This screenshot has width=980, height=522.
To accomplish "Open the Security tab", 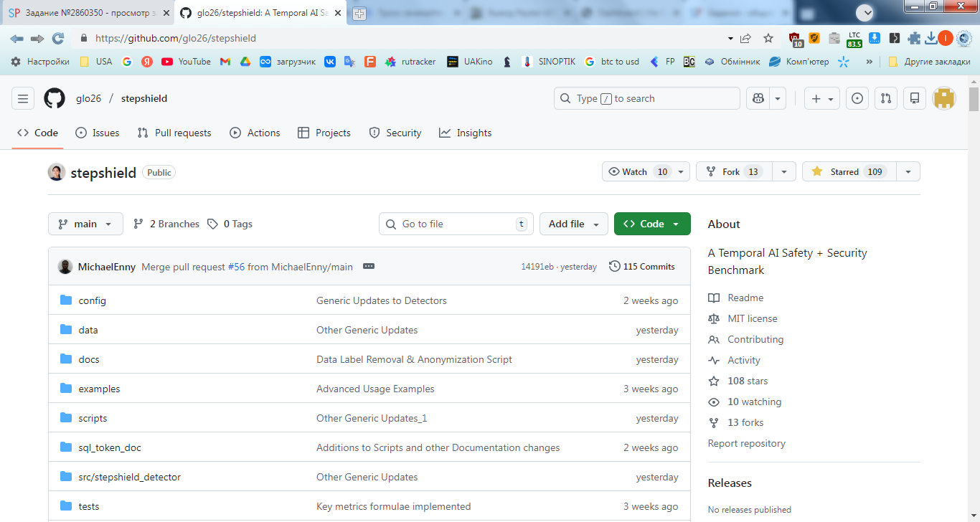I will (395, 133).
